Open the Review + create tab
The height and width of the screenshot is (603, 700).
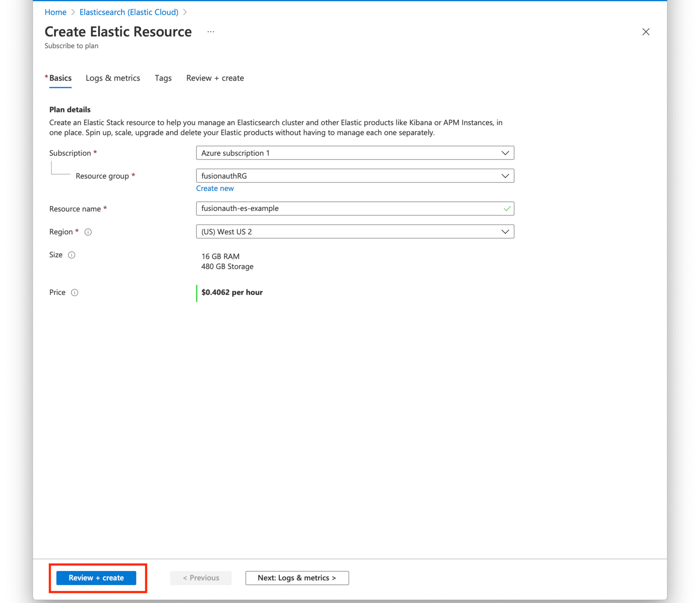pos(215,78)
